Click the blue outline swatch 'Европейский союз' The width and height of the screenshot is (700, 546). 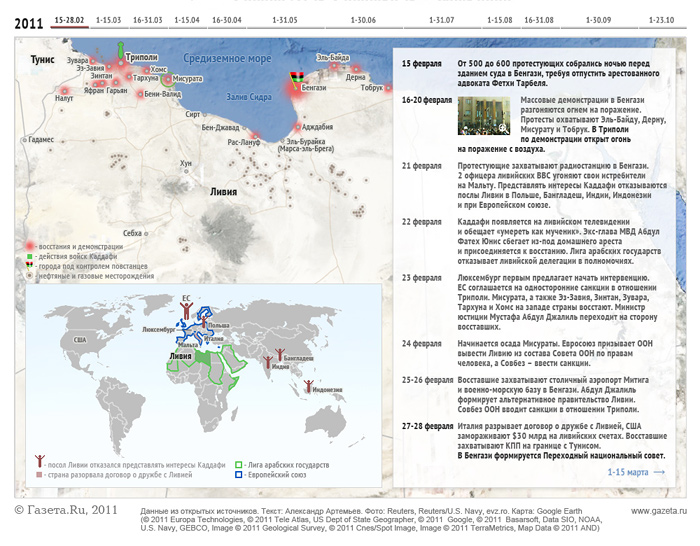(239, 475)
